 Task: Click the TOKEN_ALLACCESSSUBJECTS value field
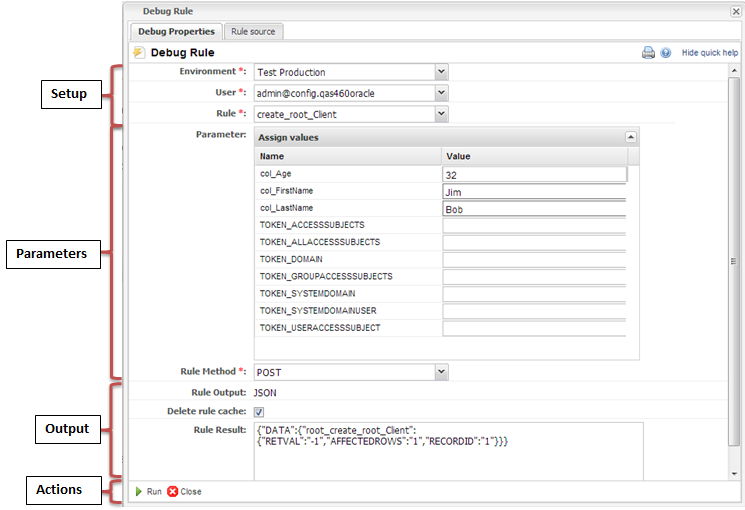tap(535, 243)
